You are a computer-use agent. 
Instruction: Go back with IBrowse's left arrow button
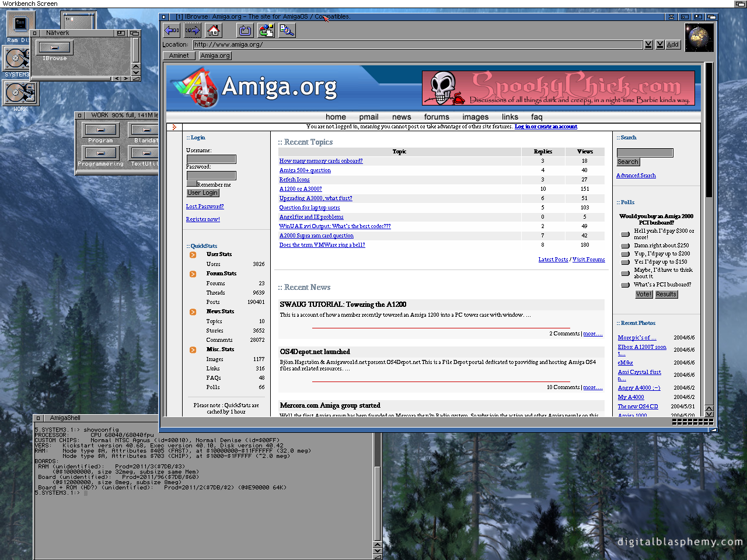(x=172, y=30)
